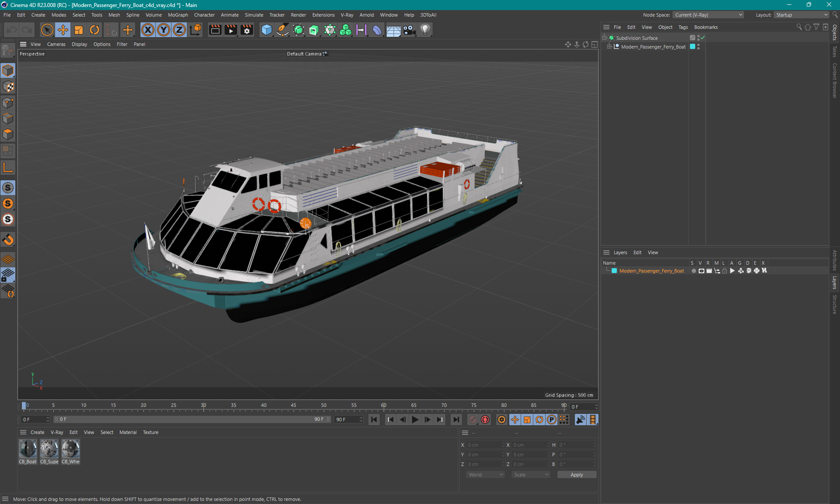Screen dimensions: 840x504
Task: Switch to the Takes side tab
Action: (835, 51)
